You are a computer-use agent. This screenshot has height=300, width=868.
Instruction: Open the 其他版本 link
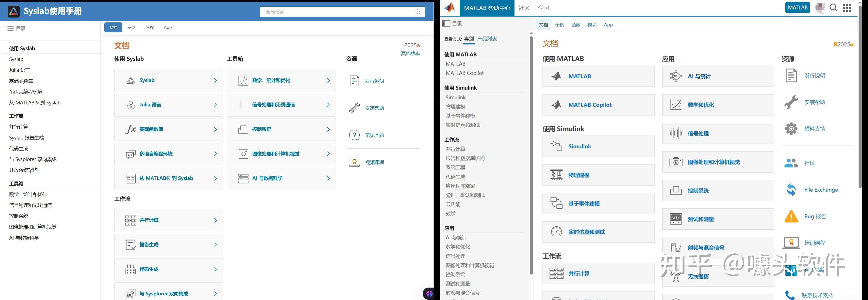coord(410,53)
